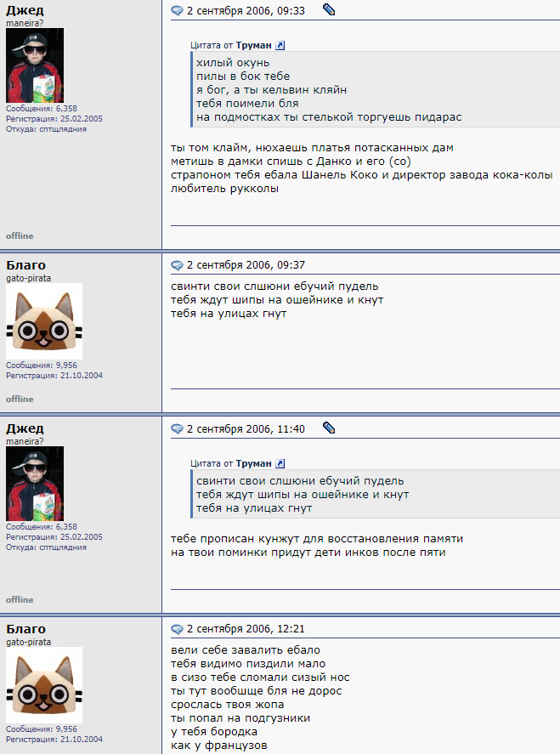Click the speech bubble icon of 11:40 post
The image size is (560, 754).
177,428
